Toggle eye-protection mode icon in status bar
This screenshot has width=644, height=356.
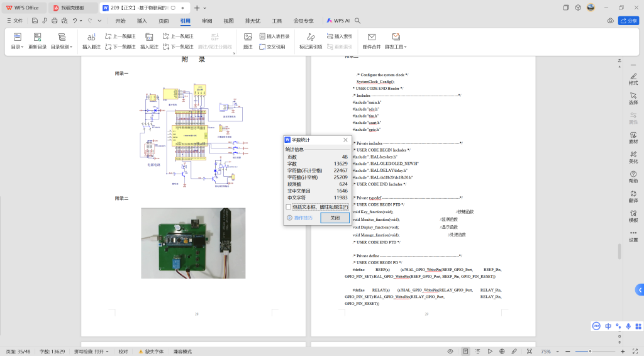point(450,351)
